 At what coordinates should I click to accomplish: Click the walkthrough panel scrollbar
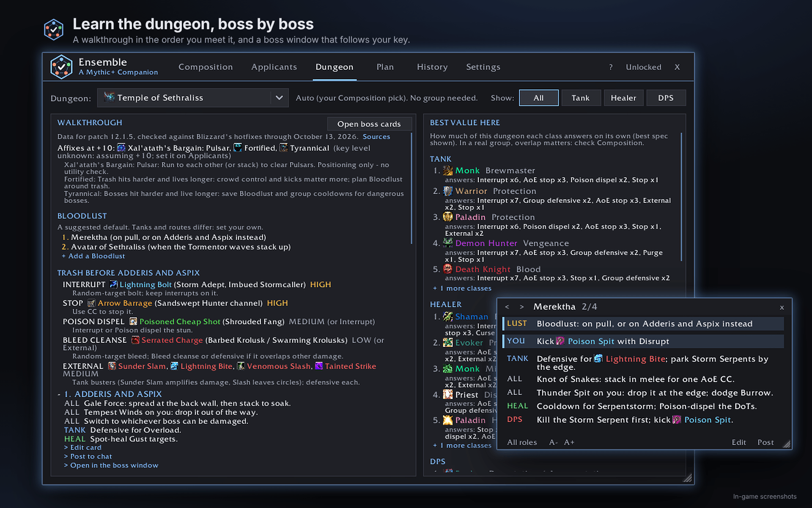411,188
